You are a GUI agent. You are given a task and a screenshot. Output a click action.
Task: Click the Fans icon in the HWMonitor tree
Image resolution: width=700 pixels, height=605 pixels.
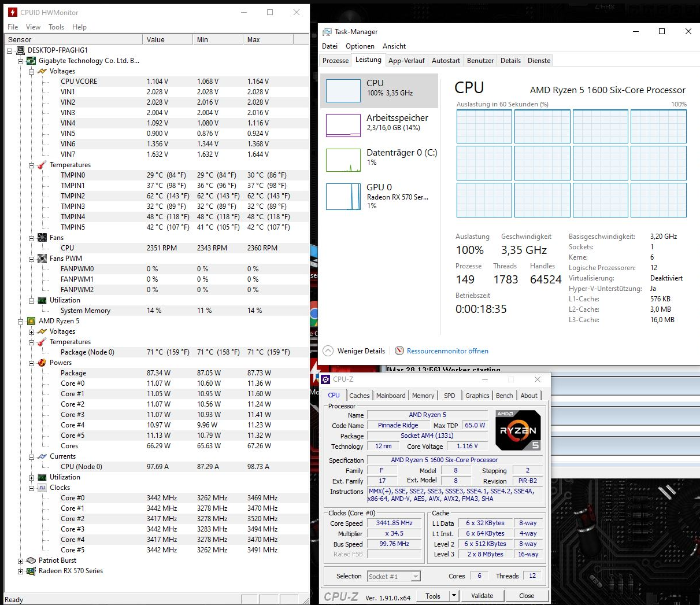click(x=42, y=238)
